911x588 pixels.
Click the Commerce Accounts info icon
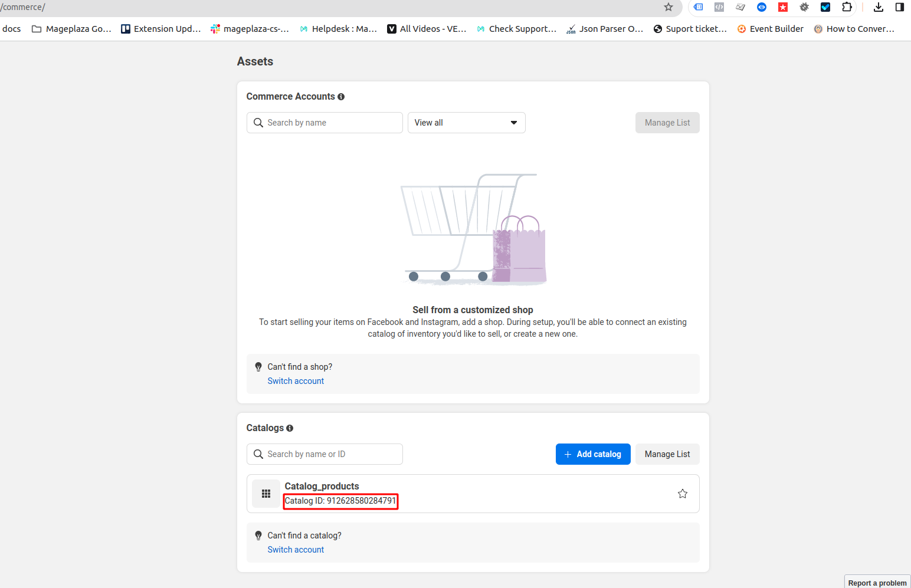click(x=341, y=97)
